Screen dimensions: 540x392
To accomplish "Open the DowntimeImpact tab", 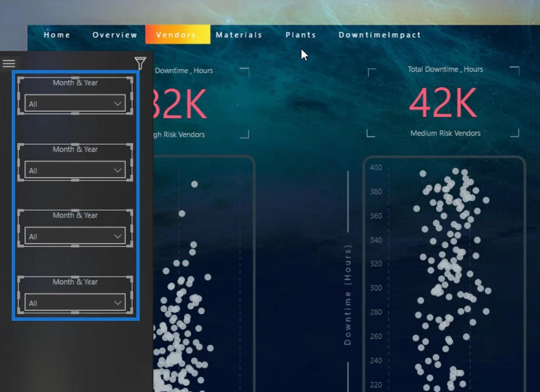I will (380, 35).
